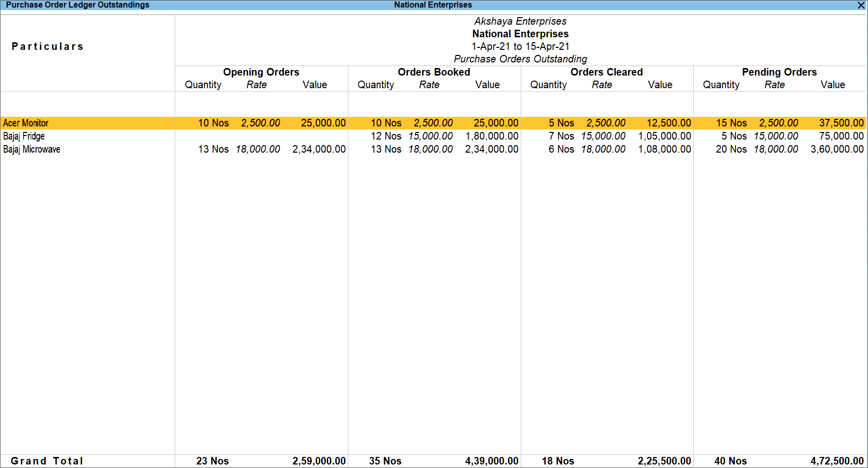The image size is (868, 468).
Task: Click Grand Total booked value 4,39,000.00
Action: click(x=492, y=461)
